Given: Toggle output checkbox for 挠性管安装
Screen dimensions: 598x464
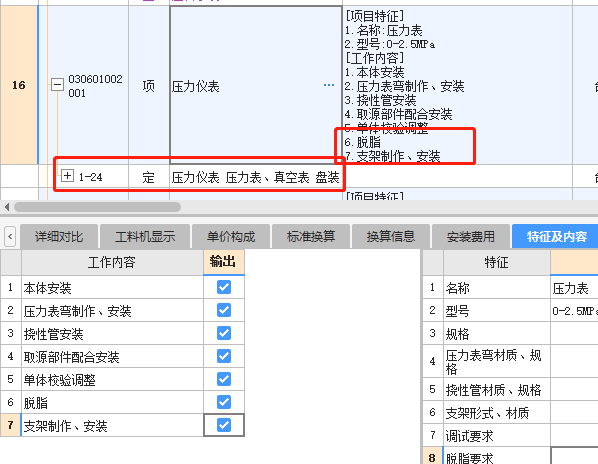Looking at the screenshot, I should coord(224,333).
